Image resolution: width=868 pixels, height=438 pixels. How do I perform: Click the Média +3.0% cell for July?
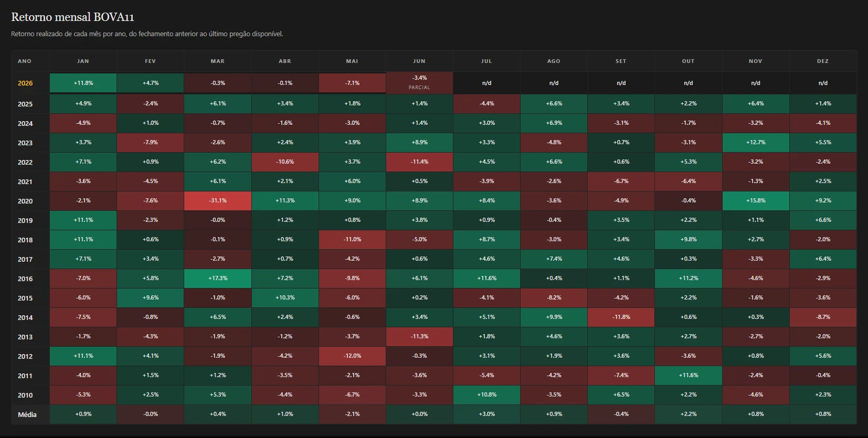[486, 414]
